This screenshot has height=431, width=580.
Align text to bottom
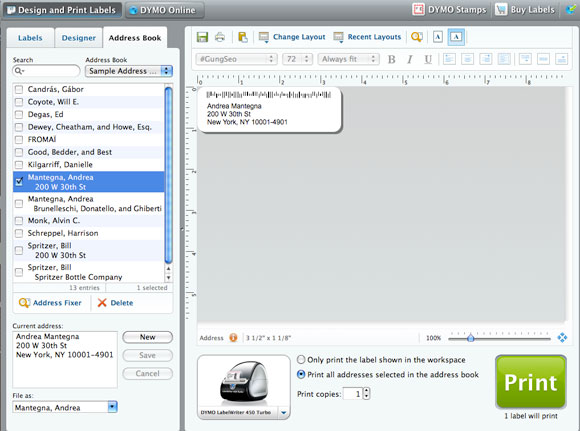(562, 59)
